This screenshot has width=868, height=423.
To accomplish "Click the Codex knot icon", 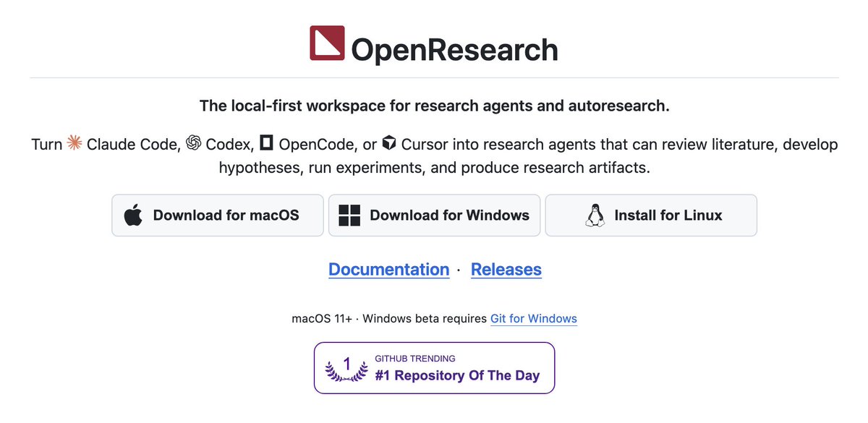I will [x=193, y=143].
